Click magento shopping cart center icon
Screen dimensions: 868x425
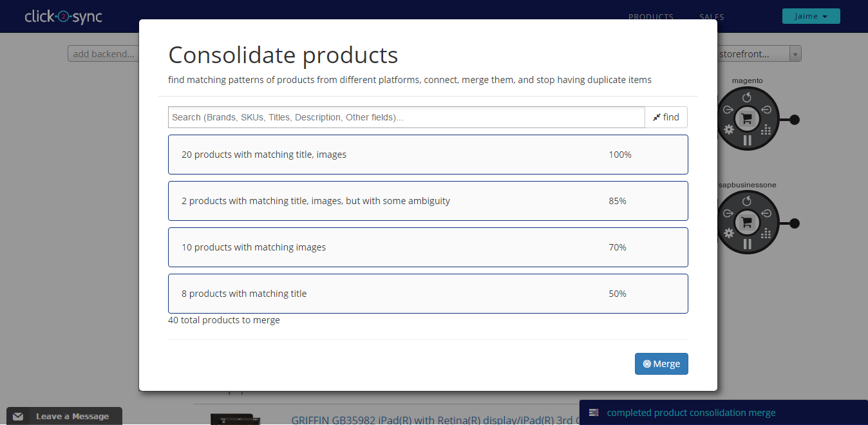[747, 118]
